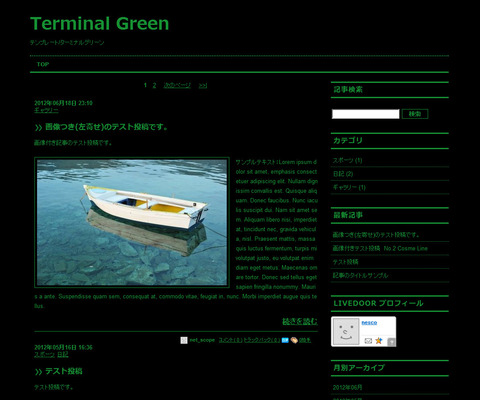Click the boat photo thumbnail
The height and width of the screenshot is (400, 480).
(x=132, y=222)
